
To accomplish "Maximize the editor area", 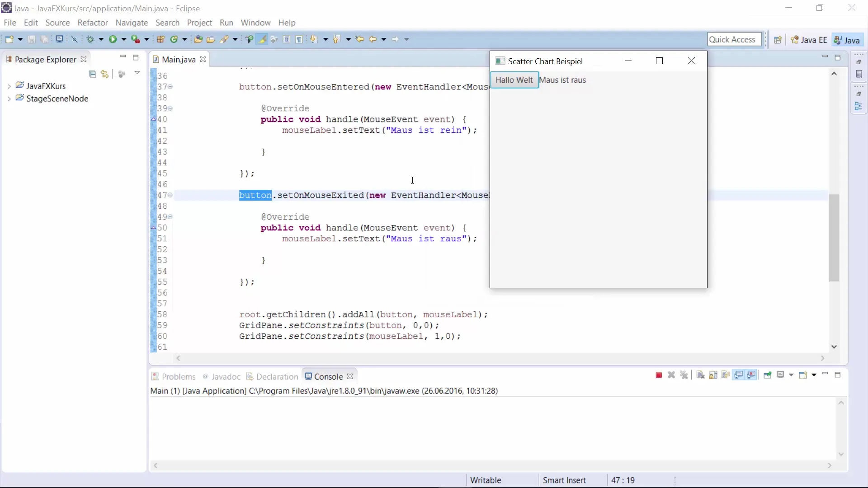I will pyautogui.click(x=838, y=57).
